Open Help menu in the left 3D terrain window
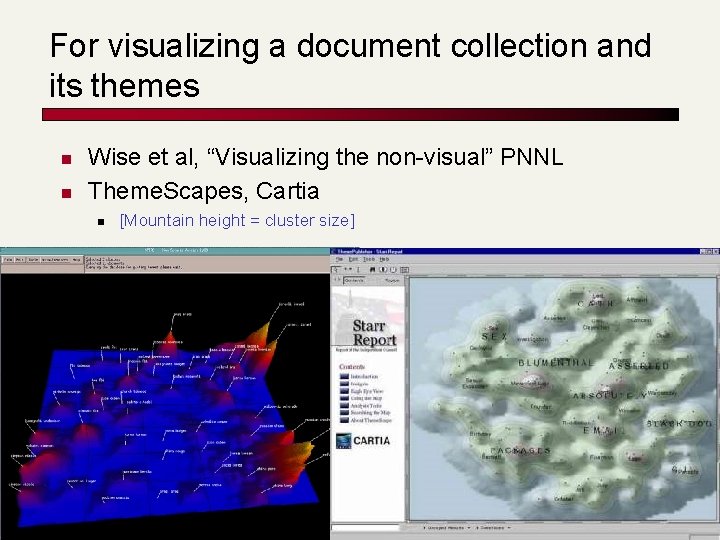This screenshot has width=720, height=540. coord(77,260)
